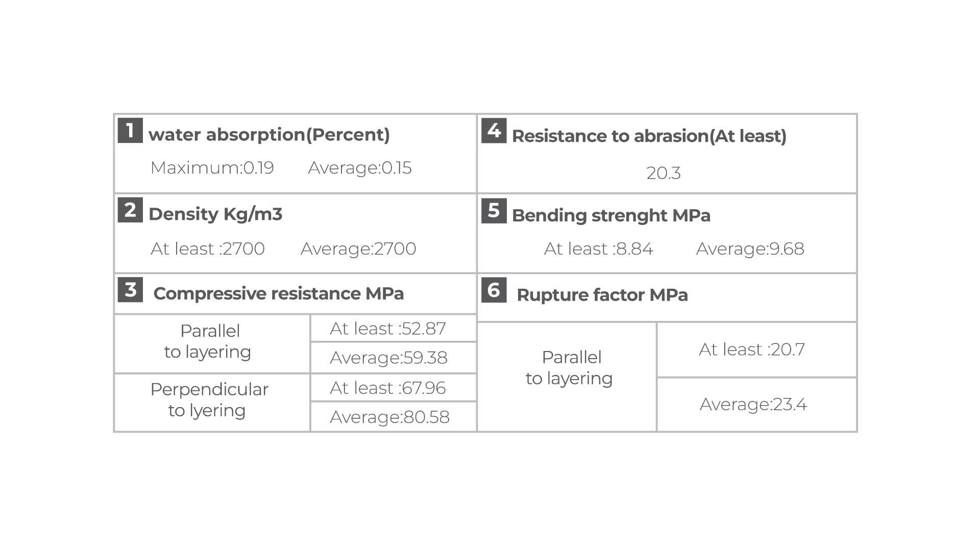Select the Average:23.4 rupture cell
980x551 pixels.
point(756,405)
